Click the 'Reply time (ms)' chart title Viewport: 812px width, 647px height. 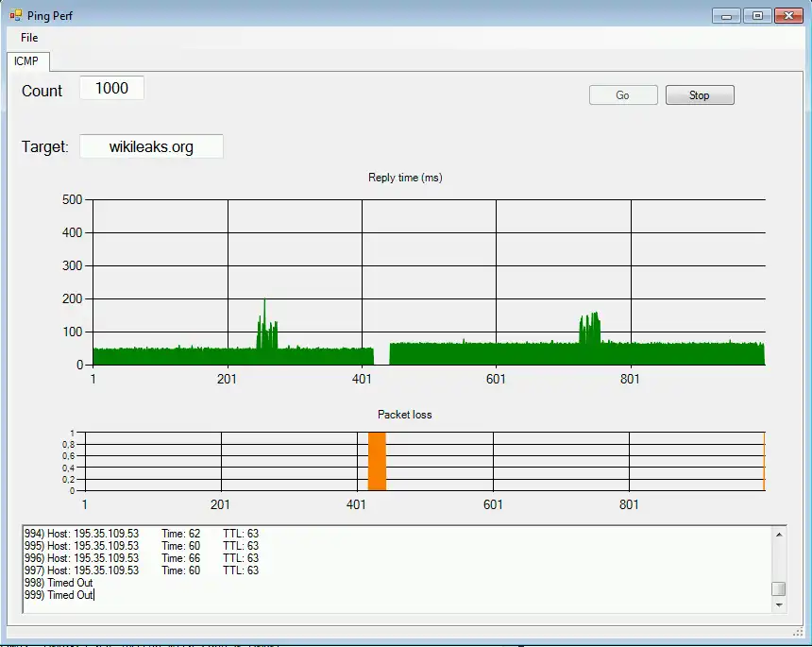[405, 178]
